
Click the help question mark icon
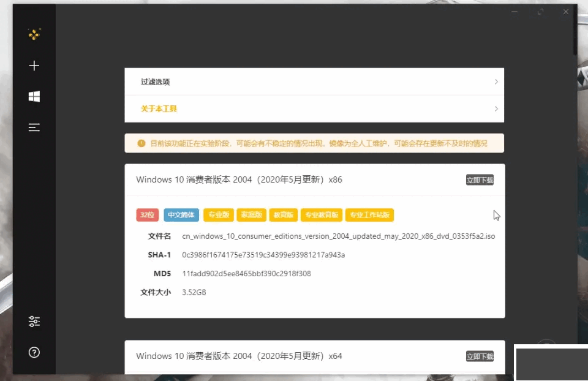tap(34, 352)
